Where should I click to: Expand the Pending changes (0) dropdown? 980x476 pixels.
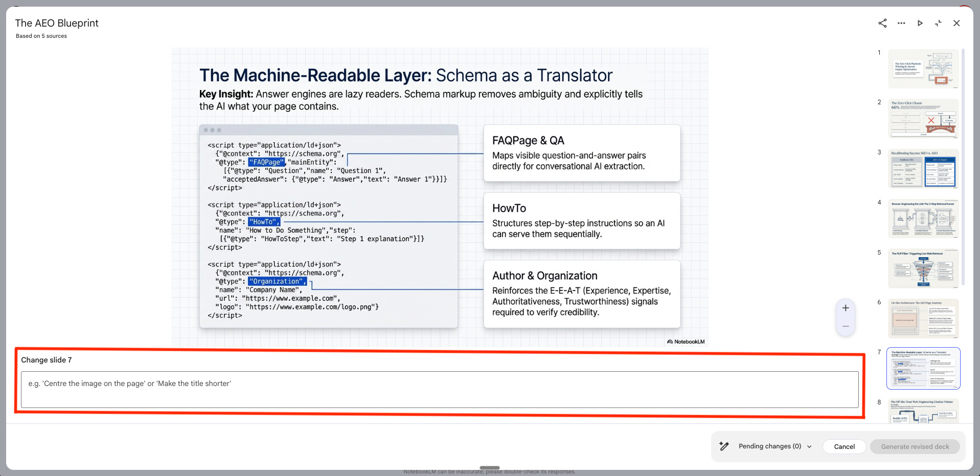coord(775,446)
